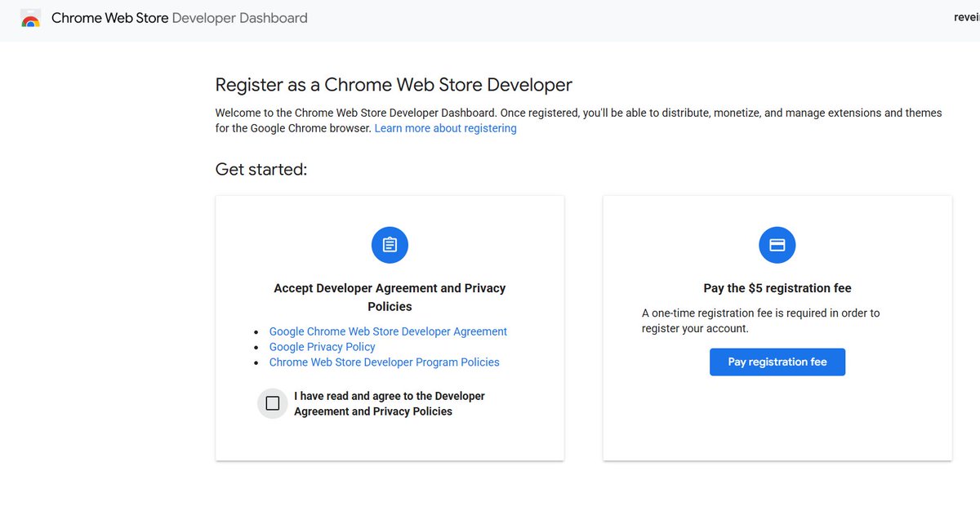
Task: Click 'Accept Developer Agreement and Privacy Policies' heading
Action: tap(390, 297)
